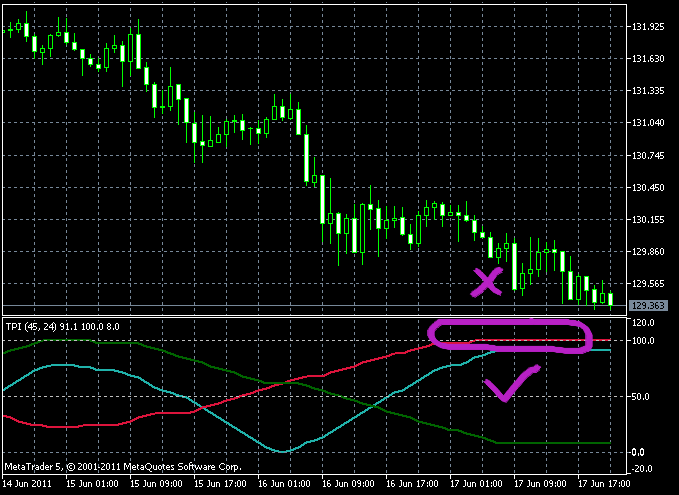Click price scale value 131.925
This screenshot has width=679, height=495.
(648, 27)
